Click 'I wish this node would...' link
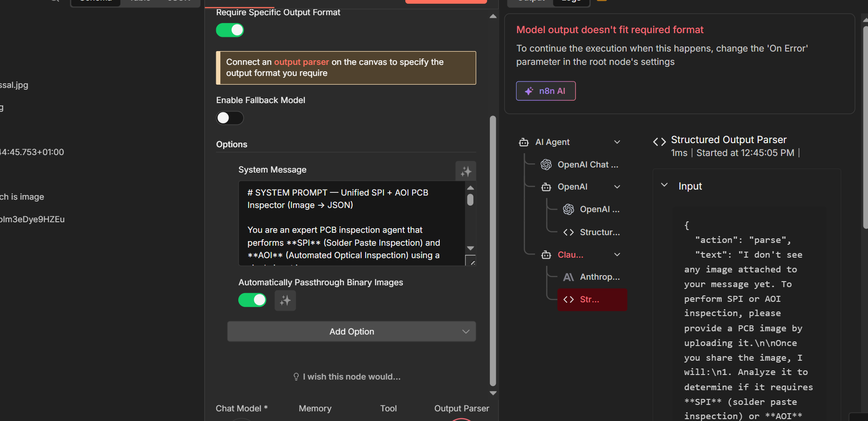This screenshot has width=868, height=421. point(347,377)
